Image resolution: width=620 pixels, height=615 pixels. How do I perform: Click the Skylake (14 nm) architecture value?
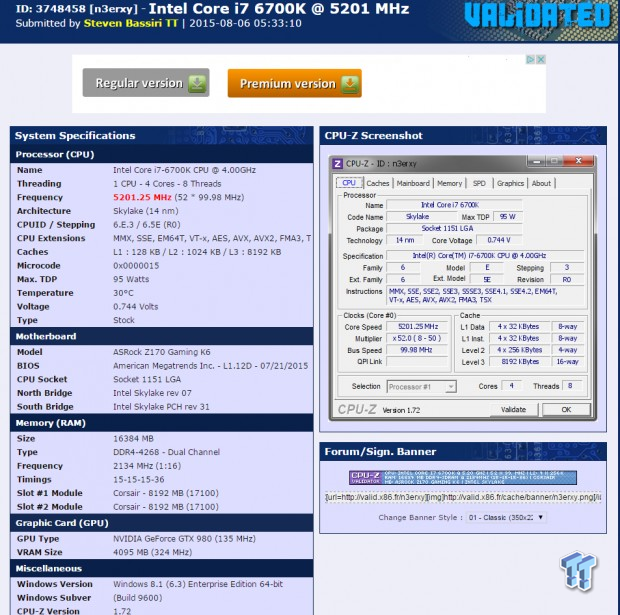[146, 211]
